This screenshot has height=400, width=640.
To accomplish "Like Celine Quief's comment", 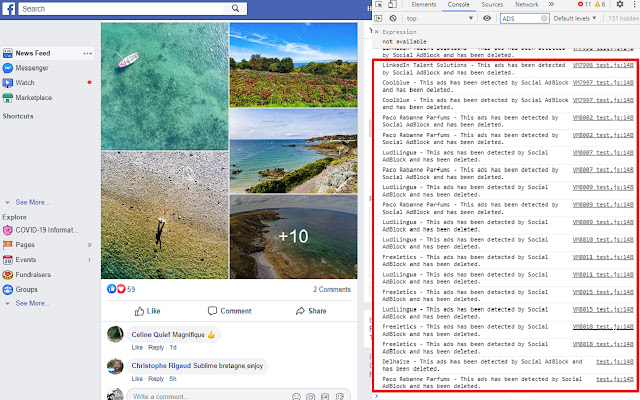I will [137, 348].
